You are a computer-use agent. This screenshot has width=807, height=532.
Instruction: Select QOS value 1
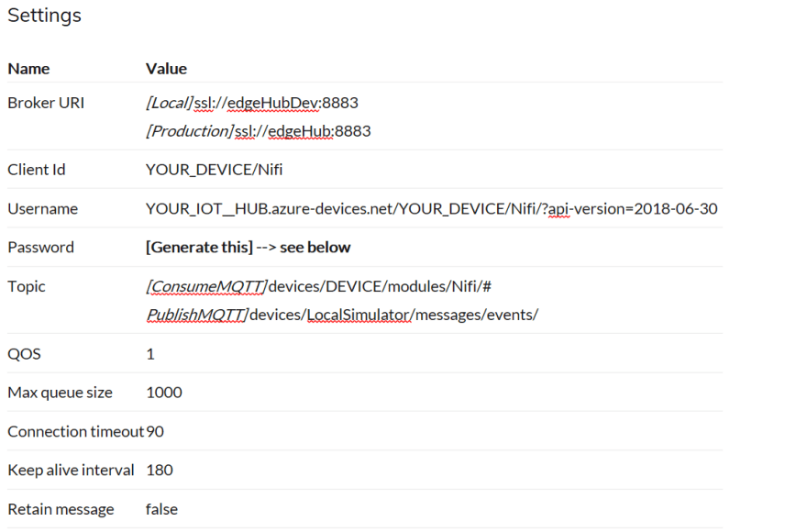150,354
